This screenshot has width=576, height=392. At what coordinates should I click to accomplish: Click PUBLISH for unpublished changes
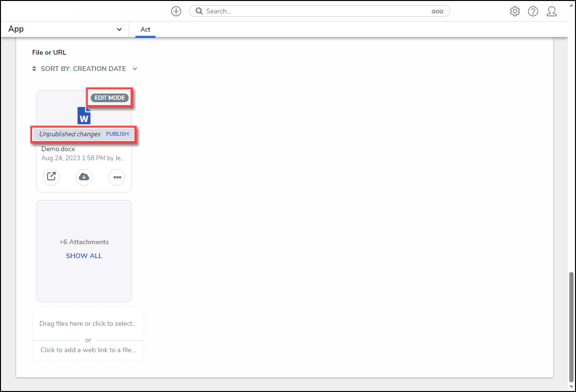click(x=117, y=134)
